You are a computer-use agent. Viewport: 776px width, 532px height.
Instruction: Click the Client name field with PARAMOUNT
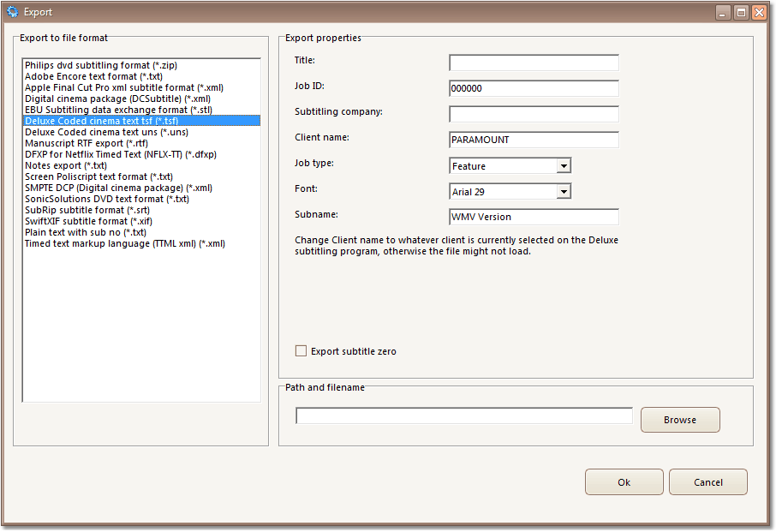pyautogui.click(x=534, y=140)
